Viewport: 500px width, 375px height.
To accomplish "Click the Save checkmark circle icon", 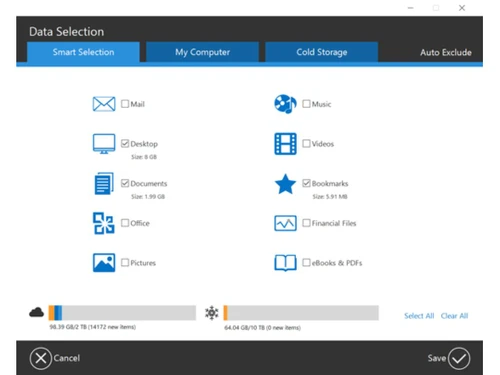I will [459, 358].
